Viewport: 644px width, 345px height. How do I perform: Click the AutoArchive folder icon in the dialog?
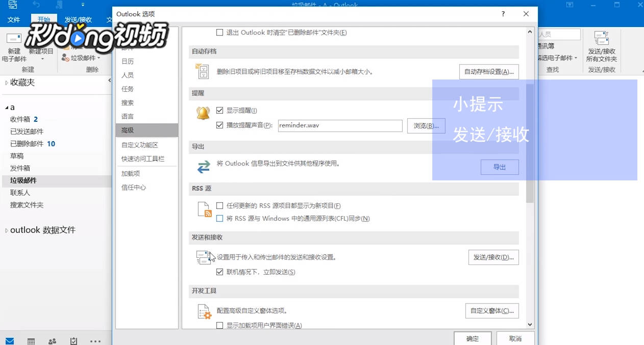point(203,72)
